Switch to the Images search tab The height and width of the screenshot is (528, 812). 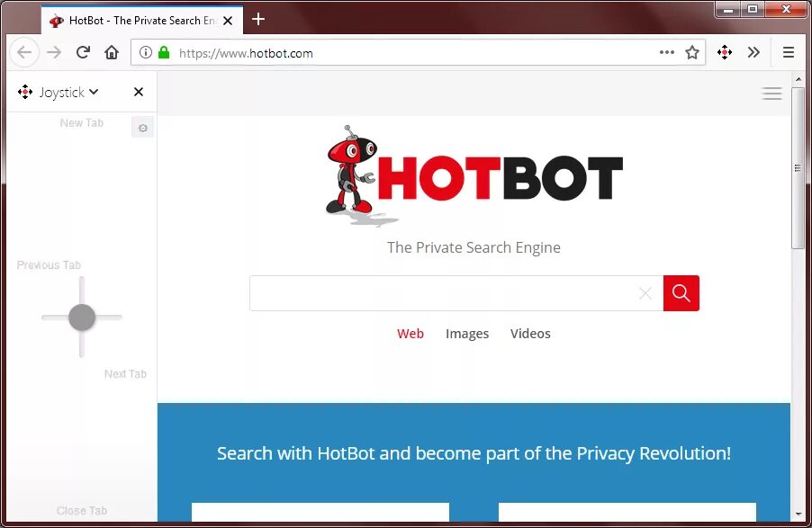coord(467,333)
